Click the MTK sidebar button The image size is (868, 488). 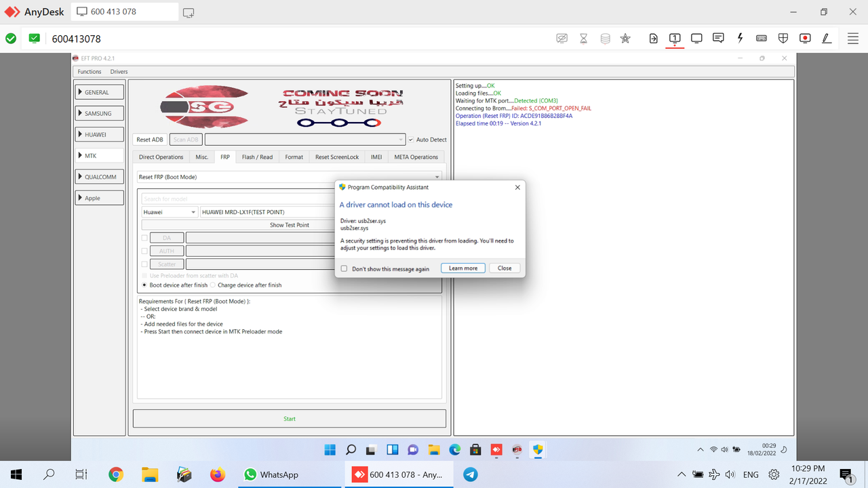coord(99,155)
